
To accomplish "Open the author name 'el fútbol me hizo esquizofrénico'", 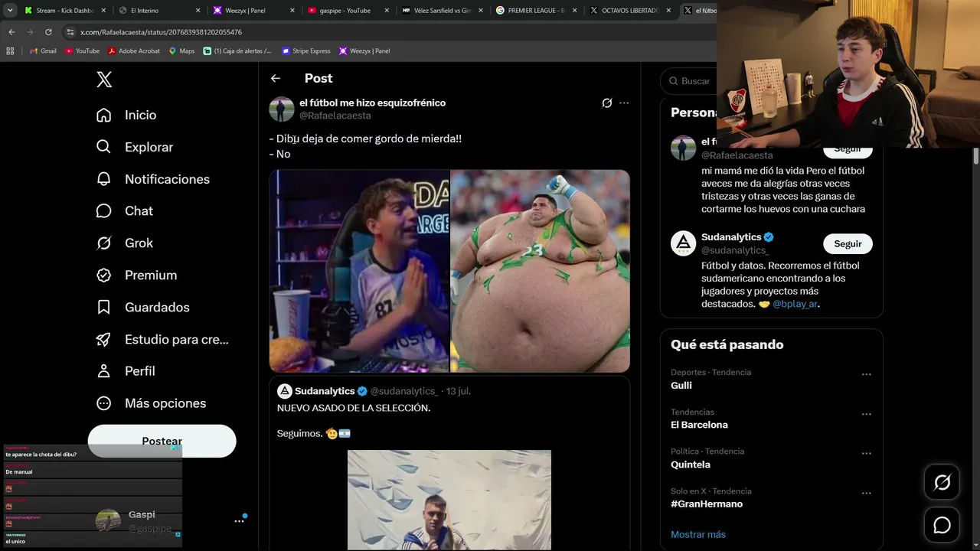I will pos(372,103).
